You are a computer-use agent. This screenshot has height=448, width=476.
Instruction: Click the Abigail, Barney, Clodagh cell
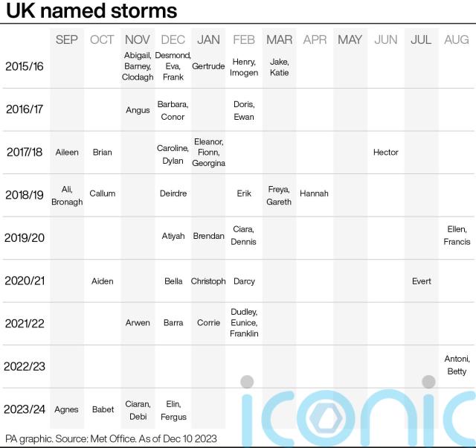point(138,66)
